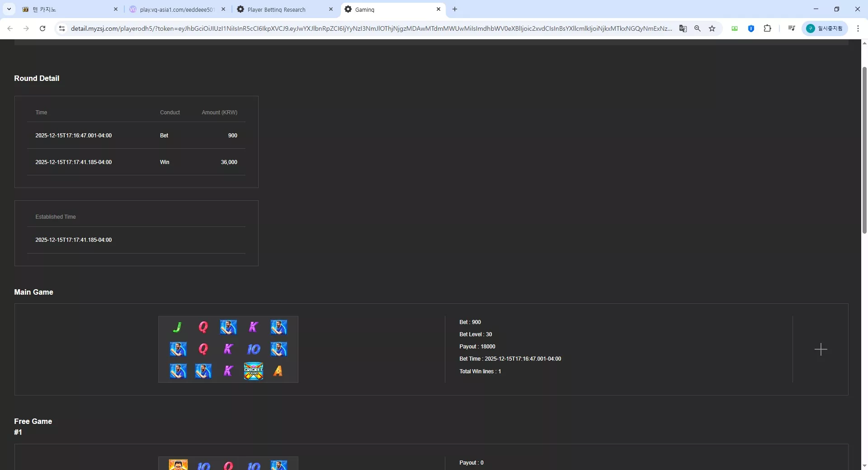Bookmark this page with the star
The height and width of the screenshot is (470, 868).
[712, 28]
